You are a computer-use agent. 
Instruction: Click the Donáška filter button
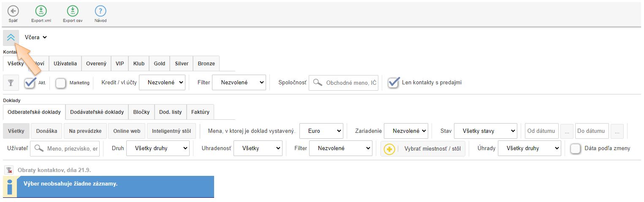click(46, 131)
